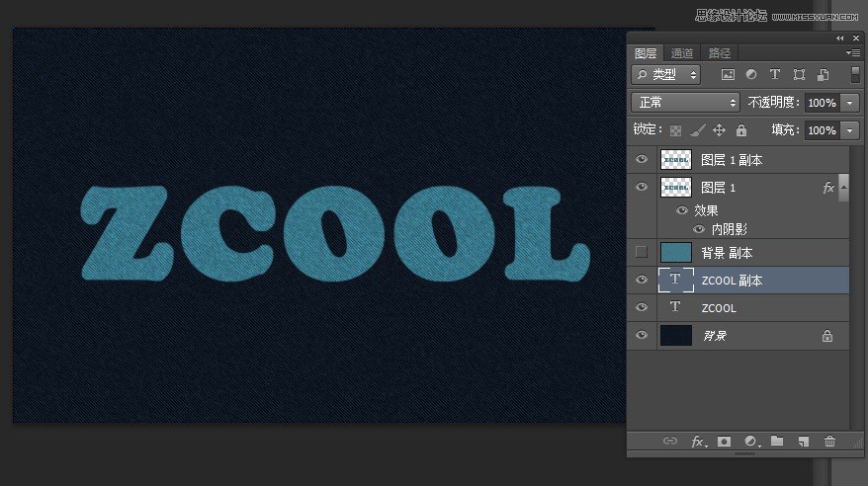Close the Layers panel with X
The width and height of the screenshot is (868, 486).
(x=856, y=39)
